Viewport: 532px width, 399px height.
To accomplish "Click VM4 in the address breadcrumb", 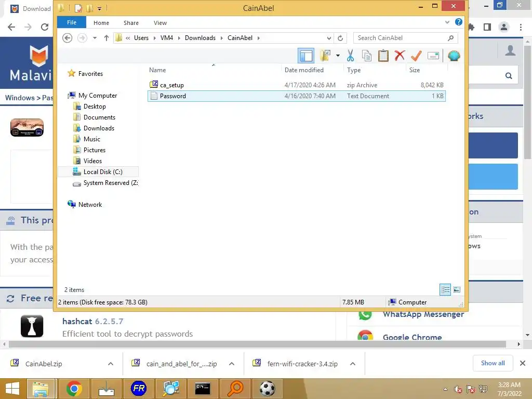I will tap(167, 37).
